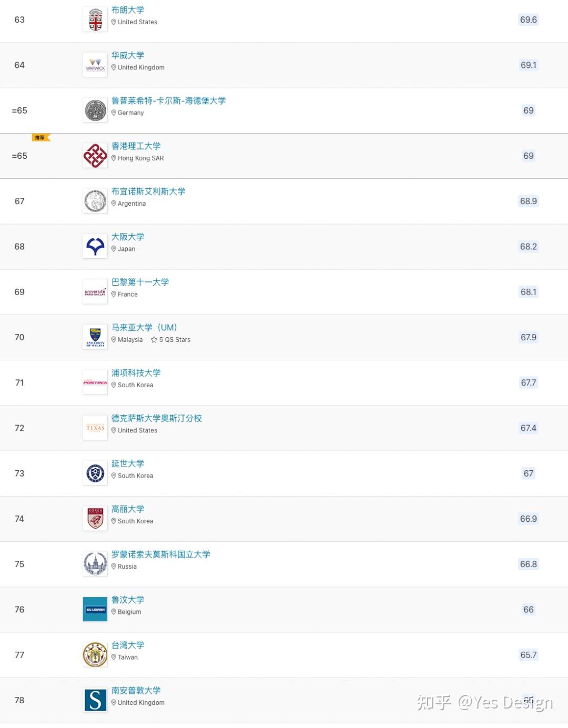
Task: Click the 5 QS Stars rating star
Action: (155, 339)
